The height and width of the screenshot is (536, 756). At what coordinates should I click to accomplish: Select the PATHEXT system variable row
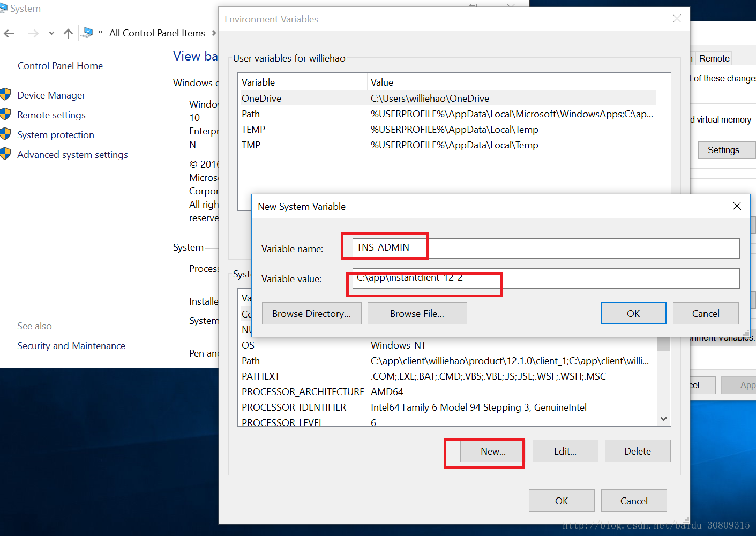(x=447, y=376)
